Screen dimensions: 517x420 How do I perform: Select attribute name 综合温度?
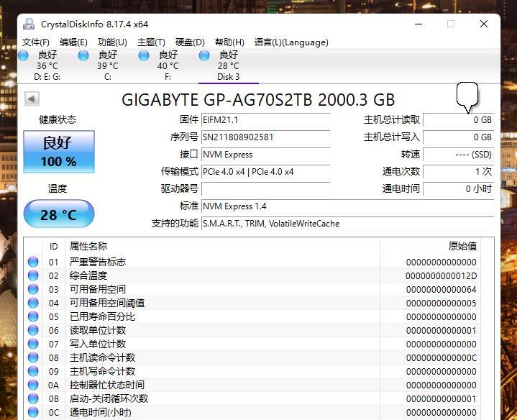coord(88,275)
